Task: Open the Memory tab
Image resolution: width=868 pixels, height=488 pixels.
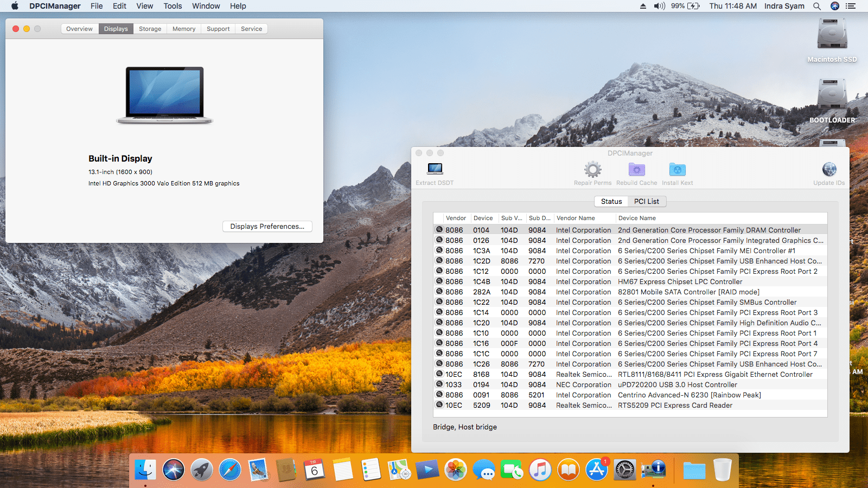Action: (x=184, y=29)
